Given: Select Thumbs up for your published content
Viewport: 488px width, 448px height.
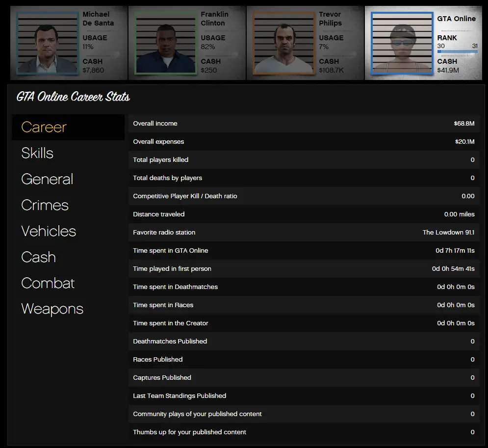Looking at the screenshot, I should click(x=304, y=432).
